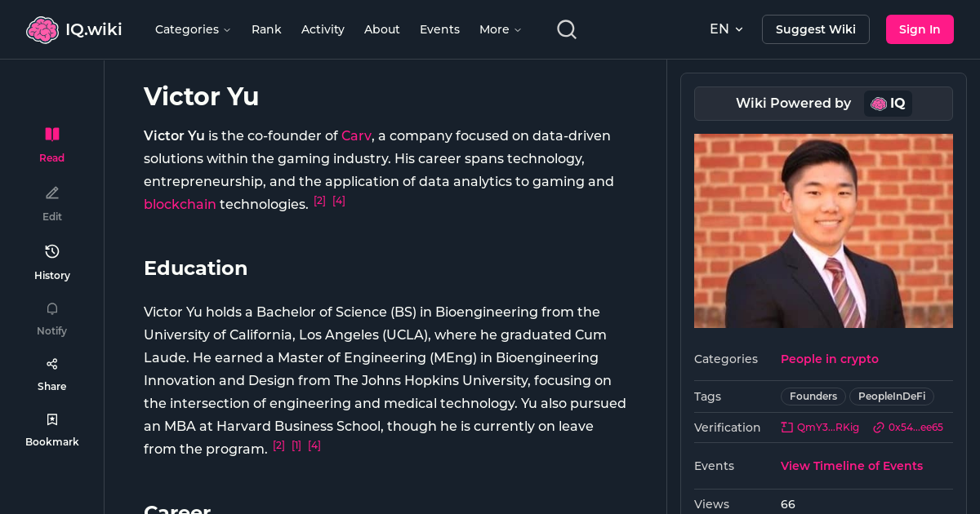
Task: Open search with the magnifier icon
Action: point(566,29)
